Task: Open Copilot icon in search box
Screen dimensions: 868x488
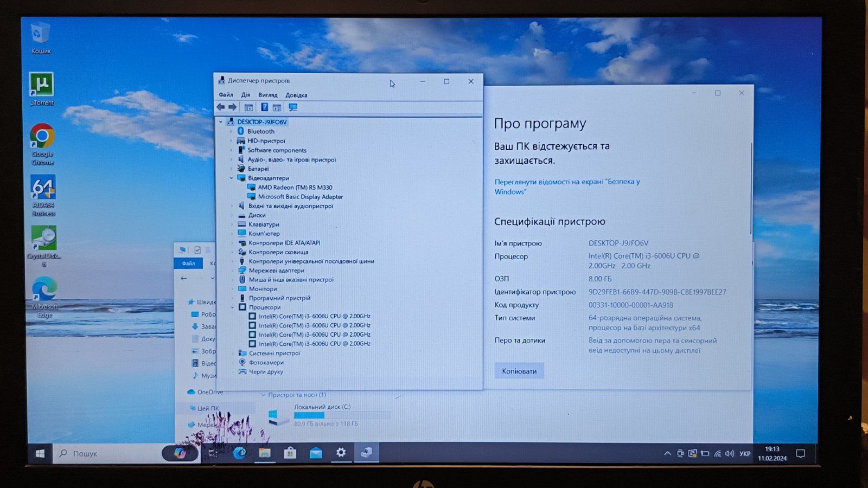Action: pos(180,453)
